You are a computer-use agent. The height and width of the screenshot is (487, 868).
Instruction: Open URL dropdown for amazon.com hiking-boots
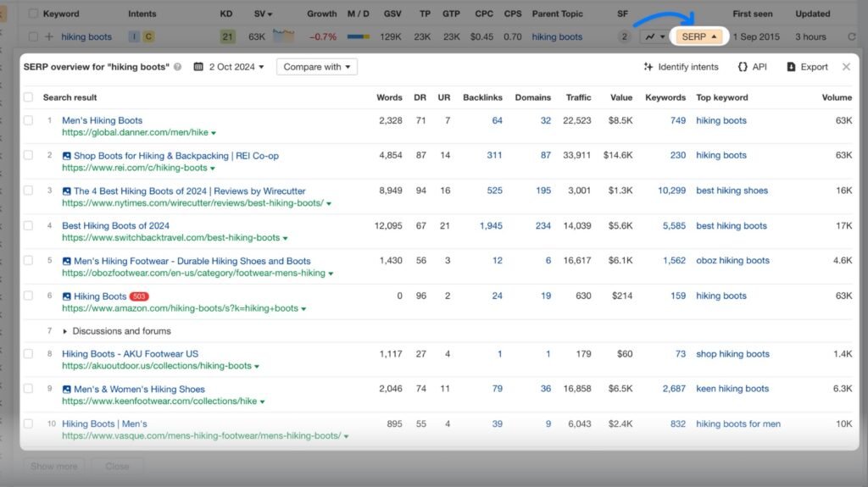[x=303, y=309]
